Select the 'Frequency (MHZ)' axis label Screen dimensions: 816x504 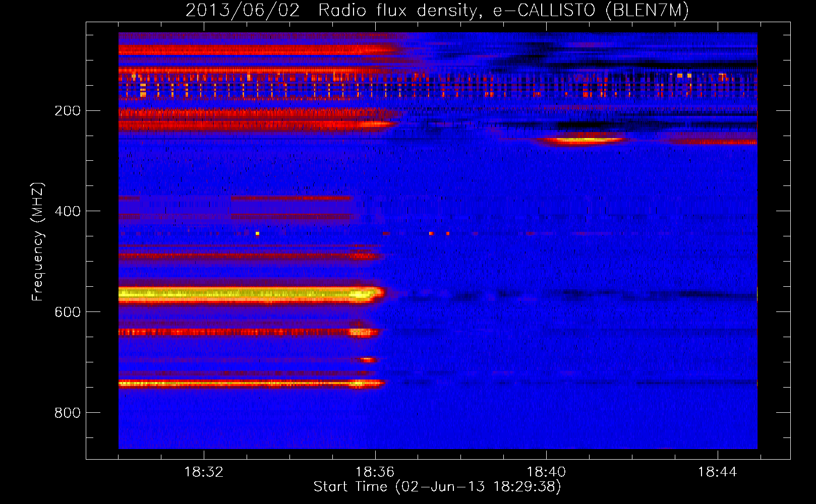pyautogui.click(x=37, y=242)
